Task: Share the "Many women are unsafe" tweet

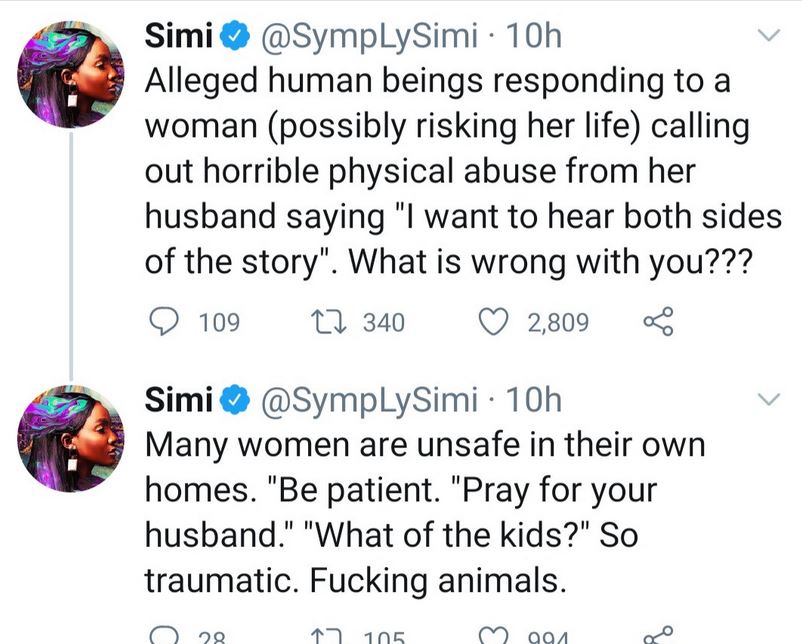Action: (655, 636)
